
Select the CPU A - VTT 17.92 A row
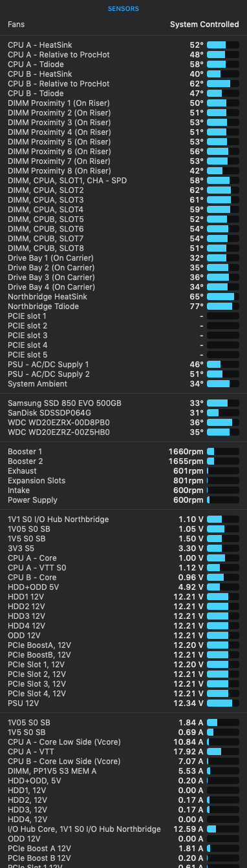[124, 752]
